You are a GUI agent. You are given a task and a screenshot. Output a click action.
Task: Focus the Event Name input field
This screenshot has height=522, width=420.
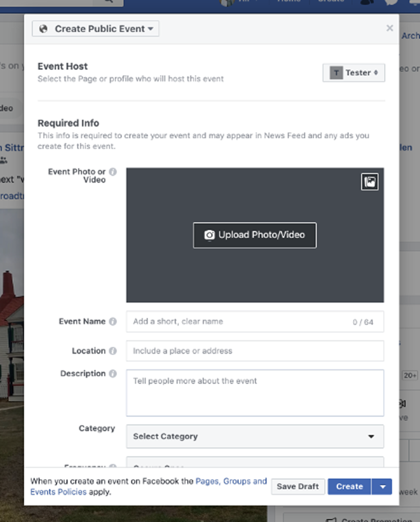[x=255, y=321]
